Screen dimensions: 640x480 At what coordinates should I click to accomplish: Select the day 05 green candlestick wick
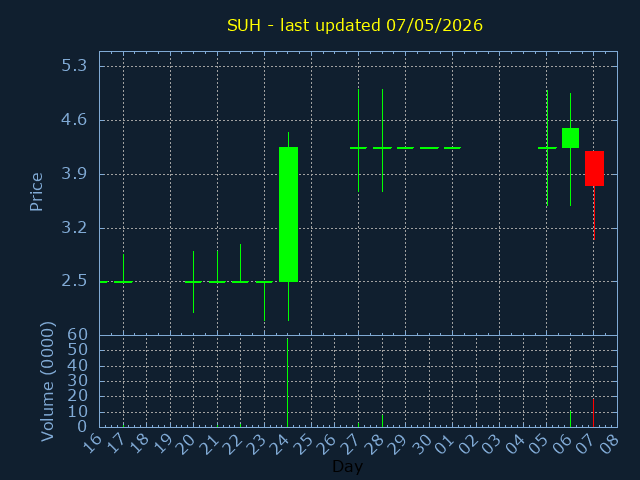coord(547,148)
